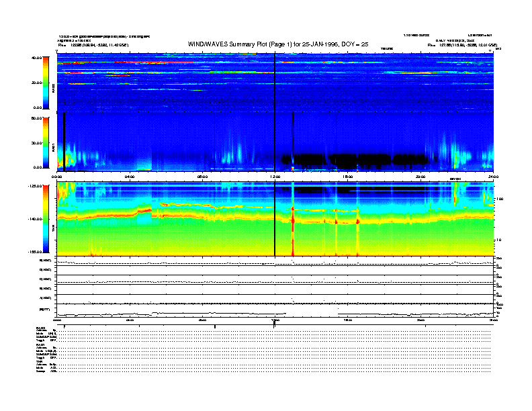The image size is (532, 411).
Task: Click the 04:00 time label below RAD1
Action: [x=130, y=177]
